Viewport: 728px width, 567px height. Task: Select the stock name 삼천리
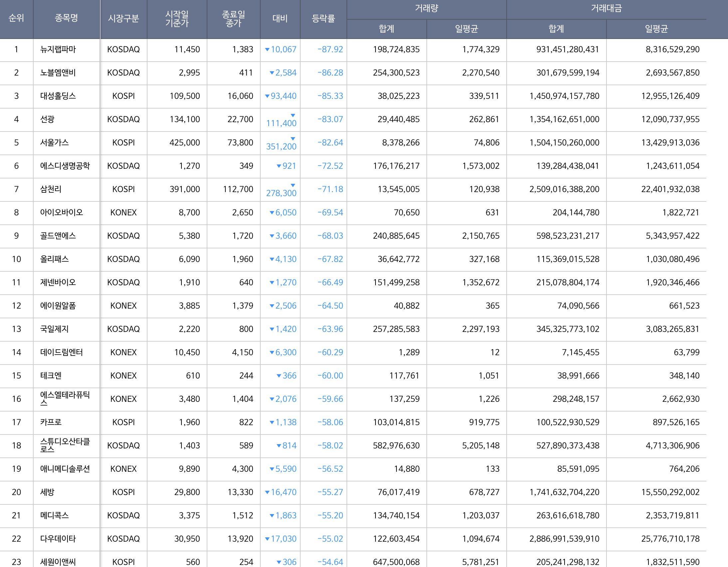click(x=51, y=189)
